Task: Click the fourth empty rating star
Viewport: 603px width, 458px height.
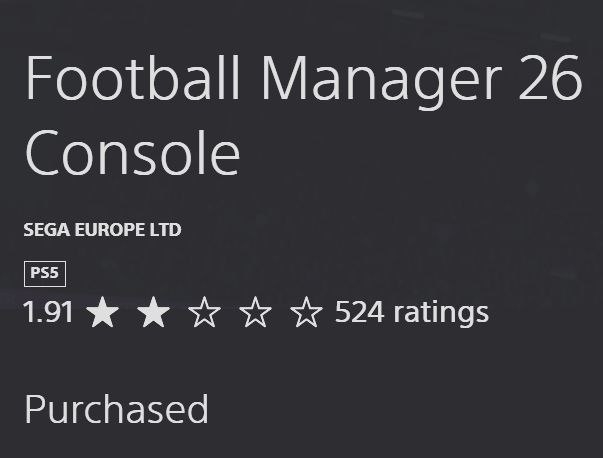Action: [x=255, y=313]
